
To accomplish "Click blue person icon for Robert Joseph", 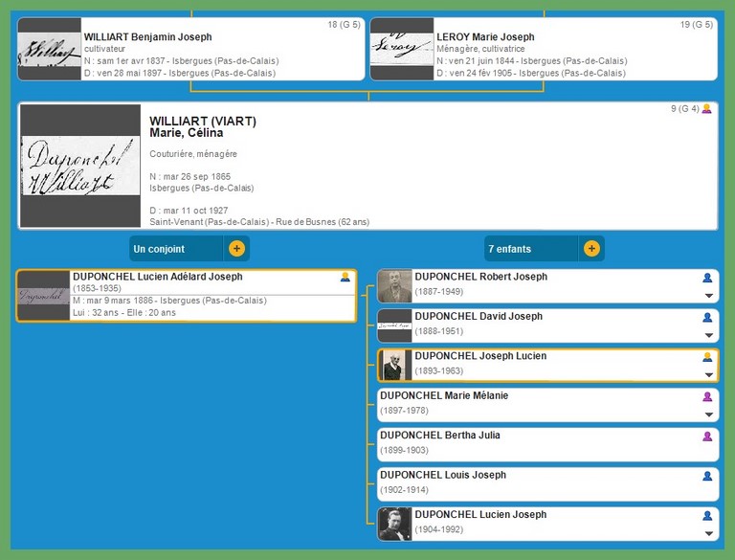I will (708, 278).
